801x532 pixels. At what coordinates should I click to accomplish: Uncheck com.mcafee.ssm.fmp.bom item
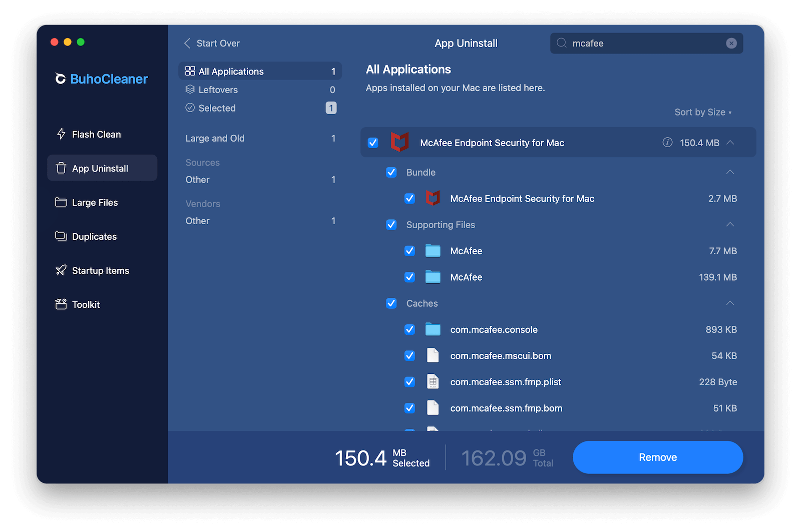pos(410,408)
